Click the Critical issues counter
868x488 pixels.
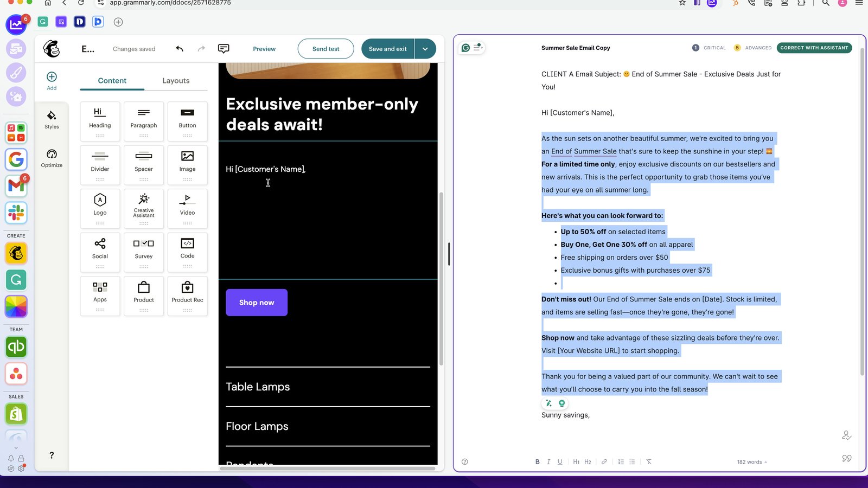click(709, 48)
